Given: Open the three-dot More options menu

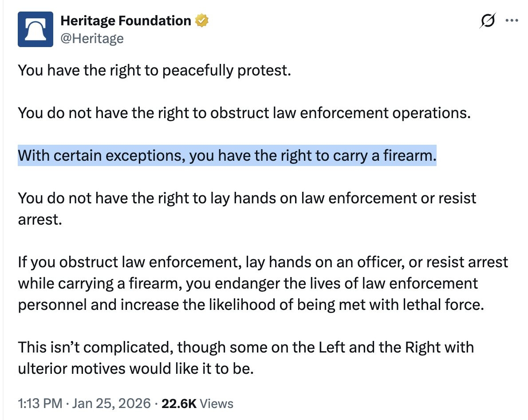Looking at the screenshot, I should point(512,21).
